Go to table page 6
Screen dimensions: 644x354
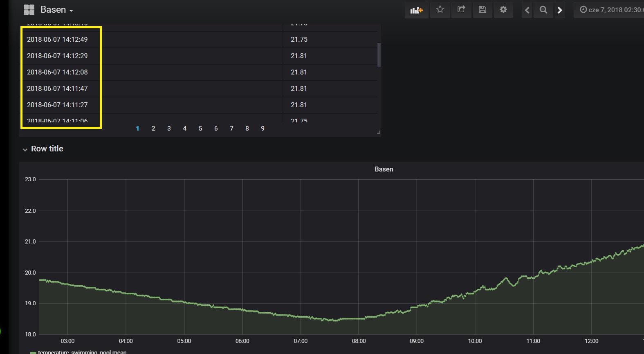(216, 129)
